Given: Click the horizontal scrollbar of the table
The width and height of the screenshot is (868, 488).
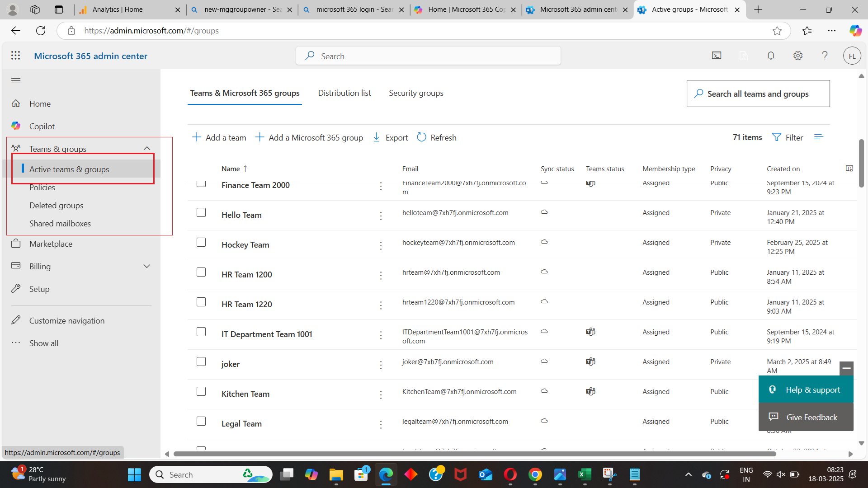Looking at the screenshot, I should pos(475,454).
